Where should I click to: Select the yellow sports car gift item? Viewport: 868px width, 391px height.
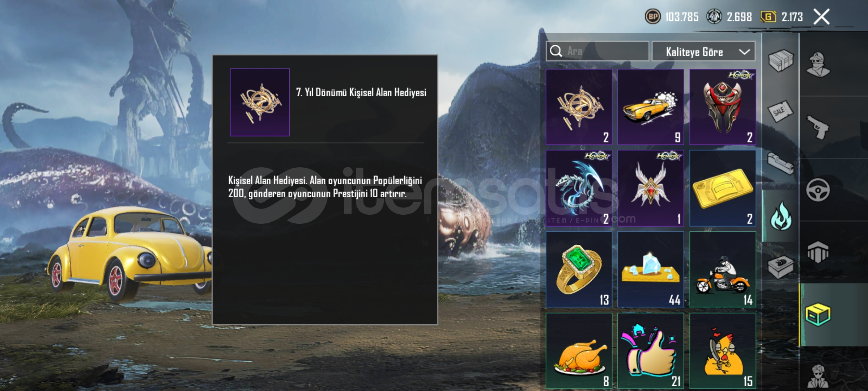650,107
